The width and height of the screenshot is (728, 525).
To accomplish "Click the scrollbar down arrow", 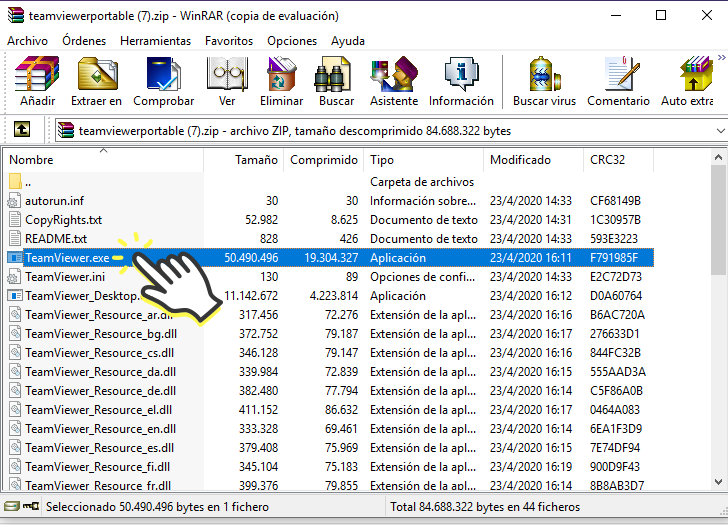I will pyautogui.click(x=718, y=482).
